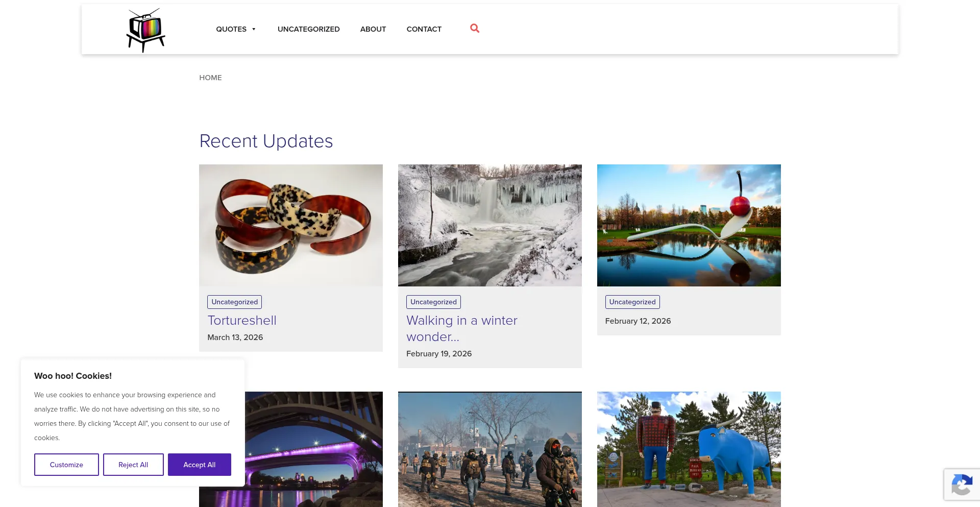980x507 pixels.
Task: Click the retro TV site logo
Action: (146, 30)
